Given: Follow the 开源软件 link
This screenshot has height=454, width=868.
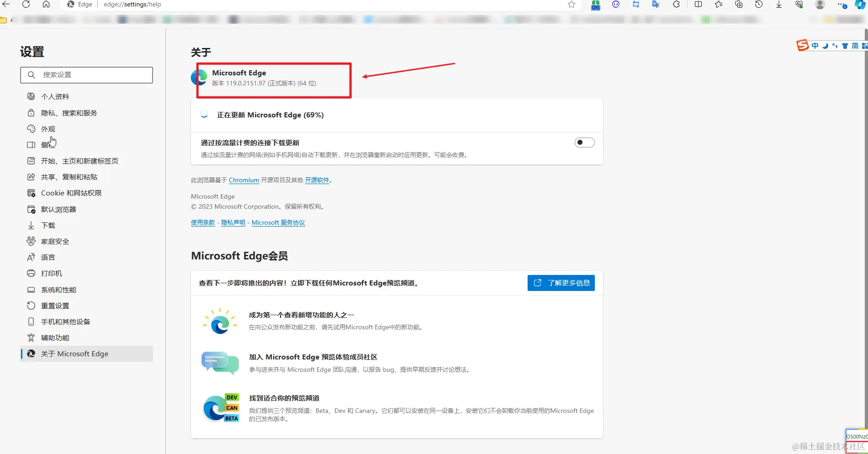Looking at the screenshot, I should coord(317,180).
